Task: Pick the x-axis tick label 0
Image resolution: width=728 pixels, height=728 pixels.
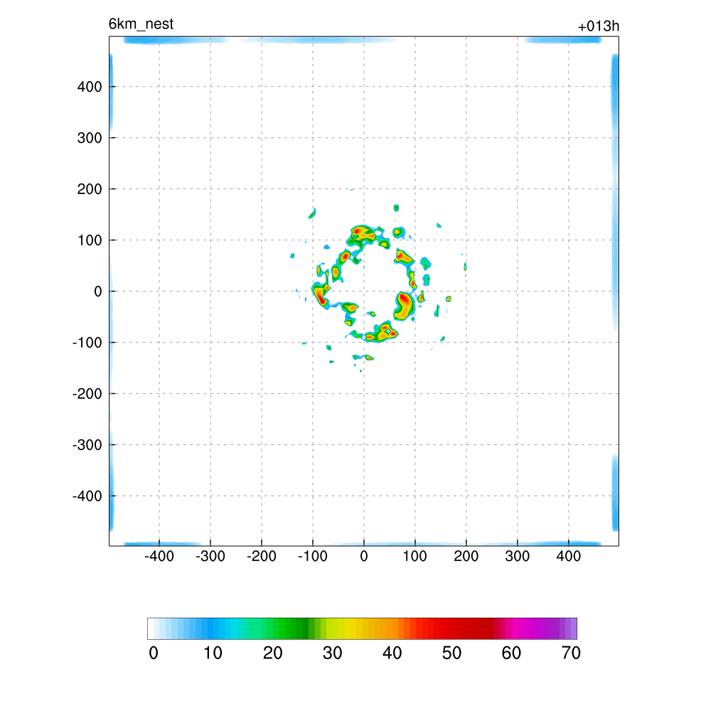Action: [x=364, y=556]
